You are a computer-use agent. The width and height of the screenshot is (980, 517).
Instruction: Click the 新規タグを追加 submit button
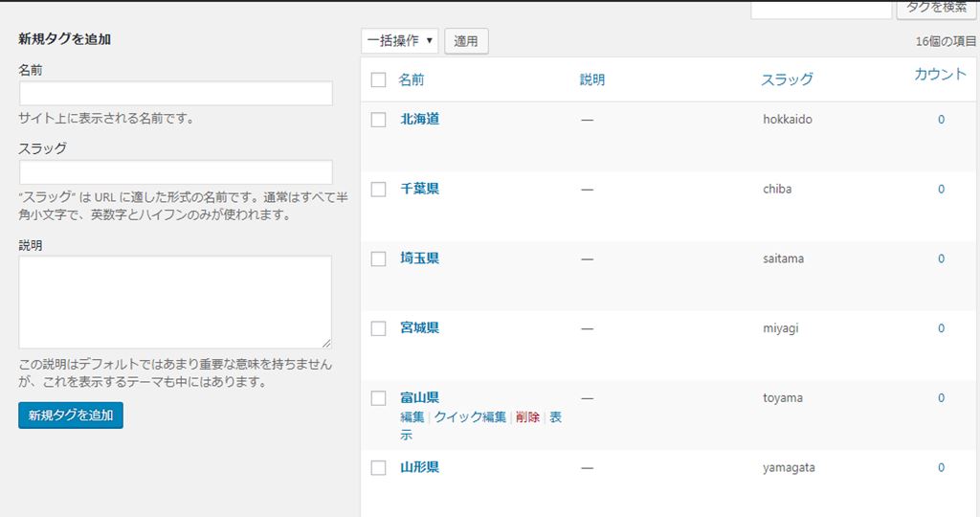(71, 416)
